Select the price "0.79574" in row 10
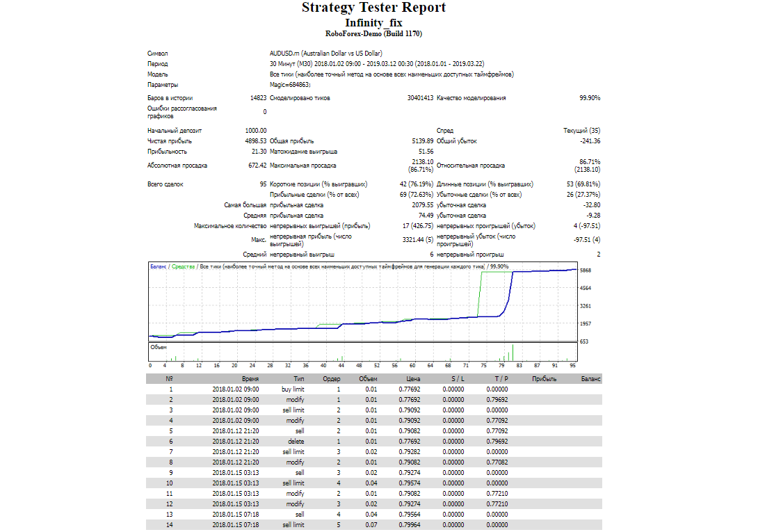Screen dimensions: 774x532 [410, 483]
